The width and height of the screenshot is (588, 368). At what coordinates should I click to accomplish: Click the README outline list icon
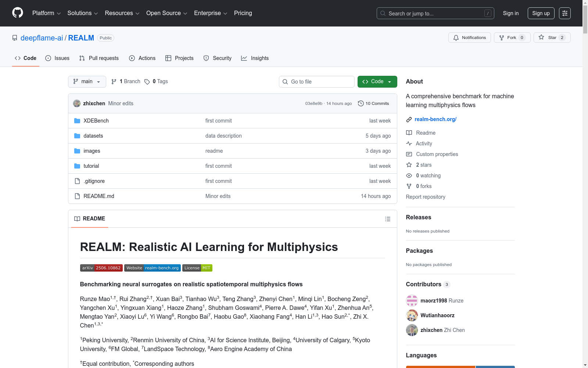coord(387,219)
